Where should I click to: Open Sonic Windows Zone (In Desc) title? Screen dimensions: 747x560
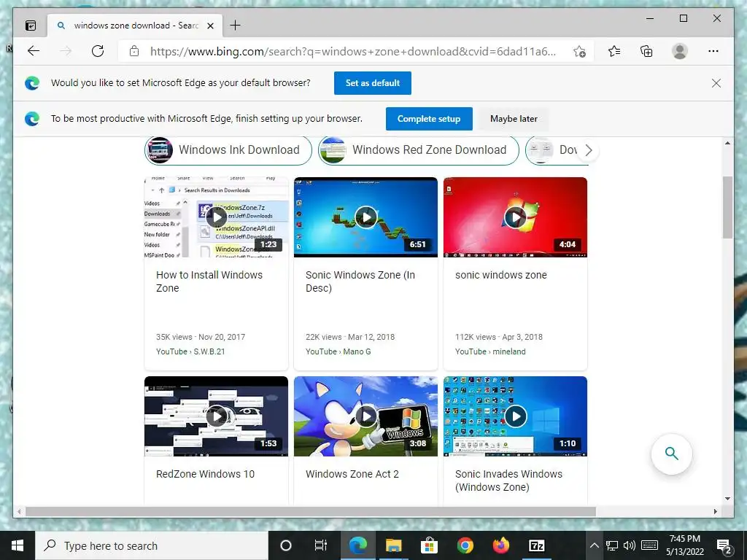(x=360, y=281)
